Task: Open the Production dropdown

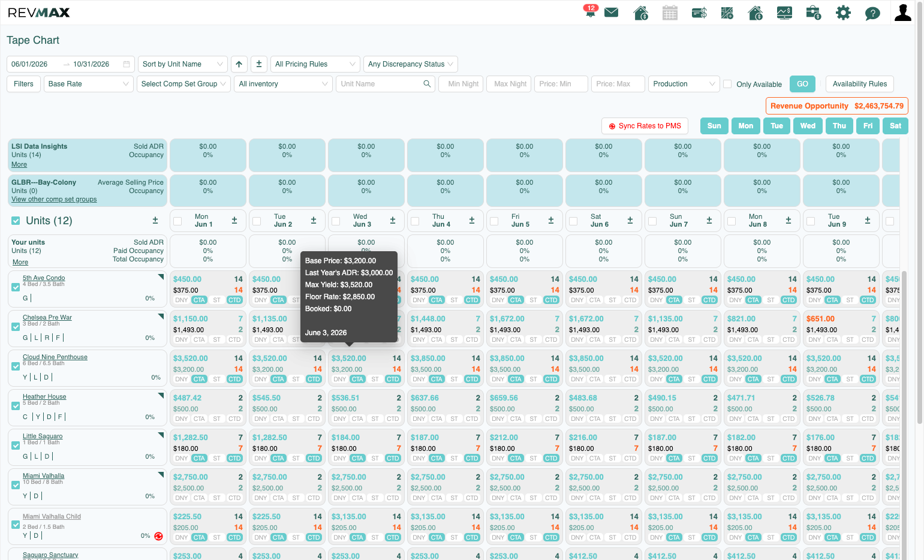Action: [684, 84]
